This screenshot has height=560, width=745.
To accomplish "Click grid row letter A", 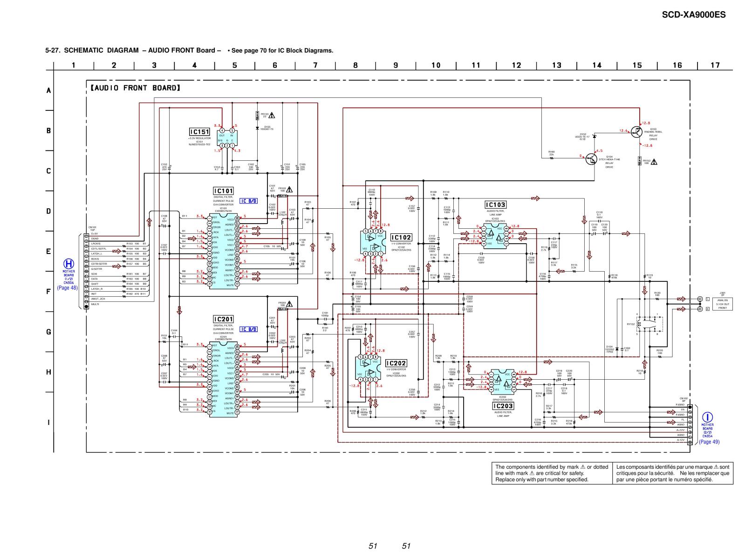I will [x=48, y=91].
